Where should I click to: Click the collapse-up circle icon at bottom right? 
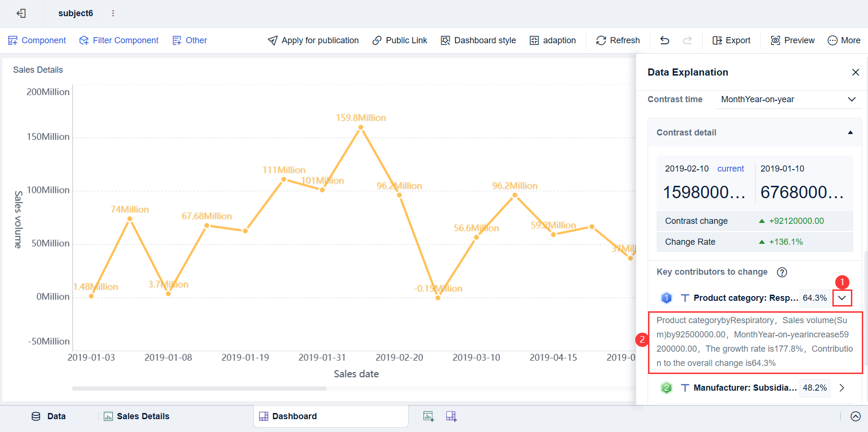pos(856,416)
